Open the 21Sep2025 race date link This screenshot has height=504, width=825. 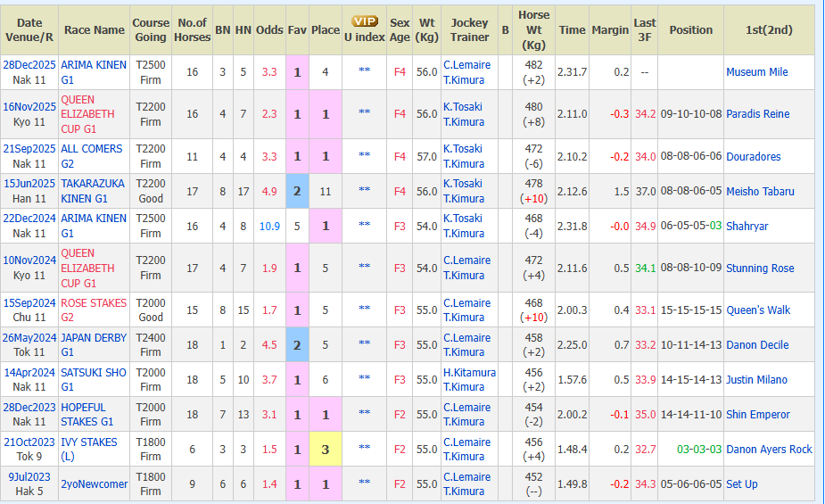(29, 149)
